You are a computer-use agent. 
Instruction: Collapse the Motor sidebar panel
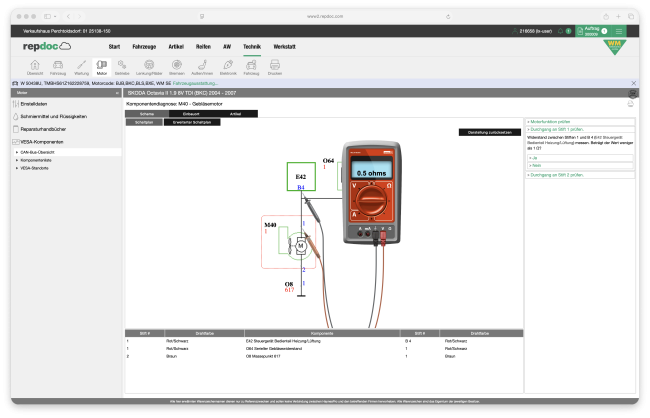click(117, 93)
